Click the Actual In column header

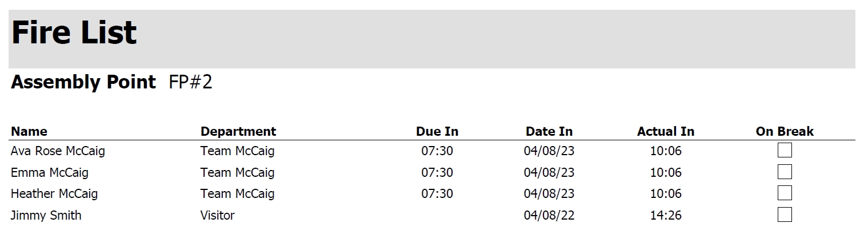(665, 132)
